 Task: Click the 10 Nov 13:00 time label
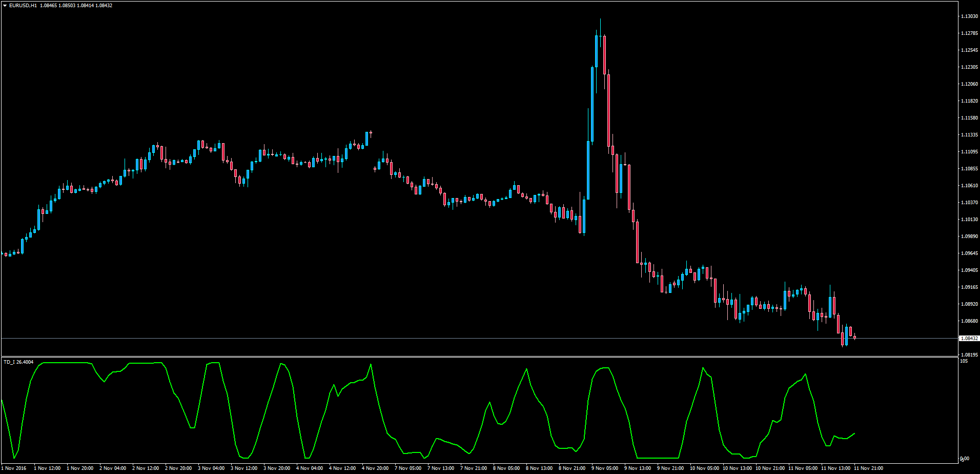738,468
